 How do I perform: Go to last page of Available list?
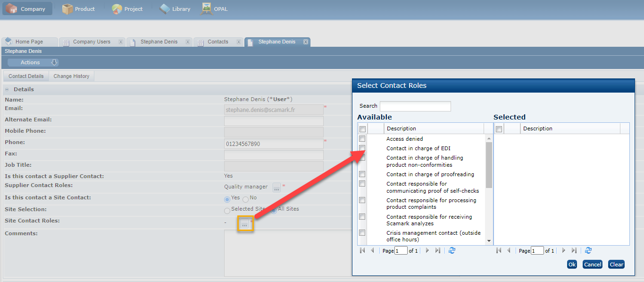[x=437, y=251]
